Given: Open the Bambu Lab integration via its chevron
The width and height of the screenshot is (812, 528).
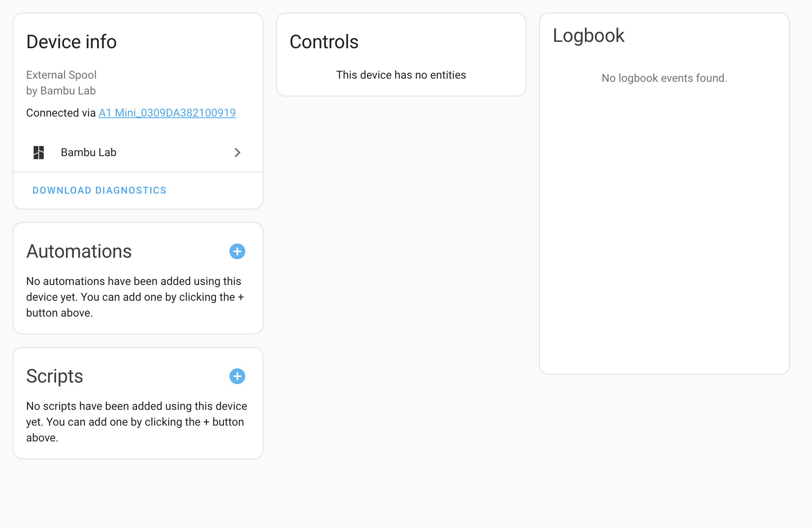Looking at the screenshot, I should (x=237, y=152).
